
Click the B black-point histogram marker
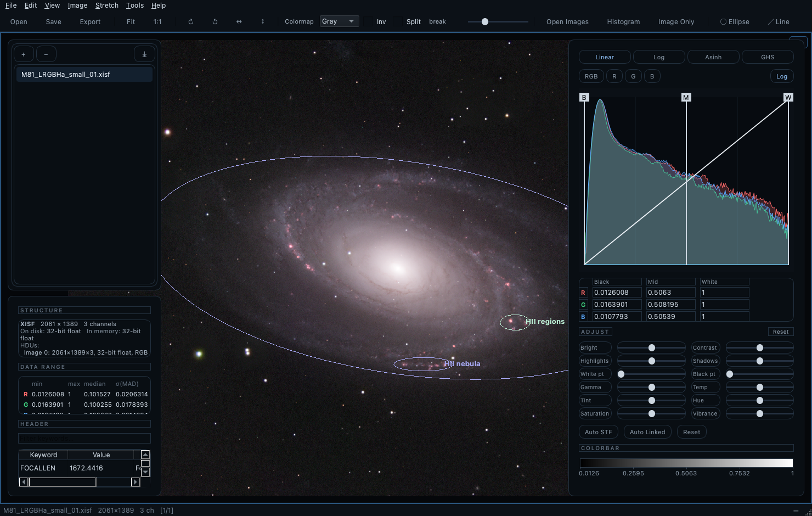[584, 98]
